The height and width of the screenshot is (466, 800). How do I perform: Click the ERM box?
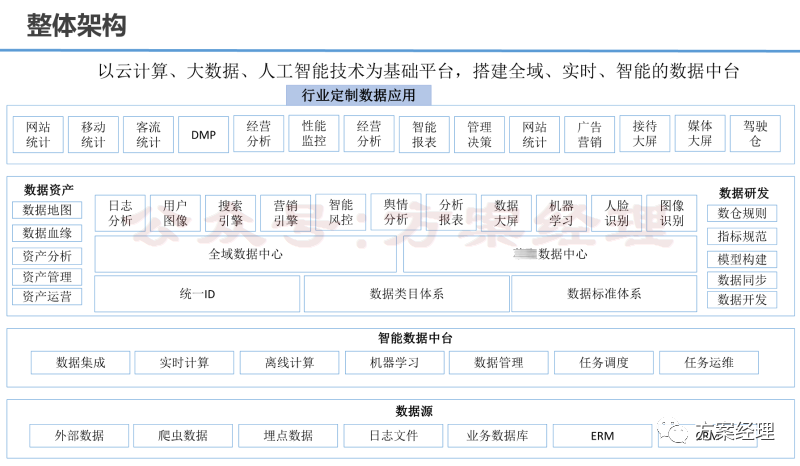603,436
